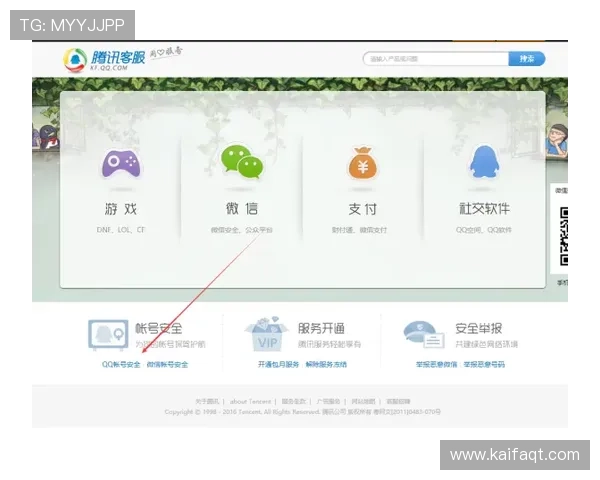This screenshot has height=480, width=600.
Task: Select the orange money bag payment icon
Action: coord(363,163)
